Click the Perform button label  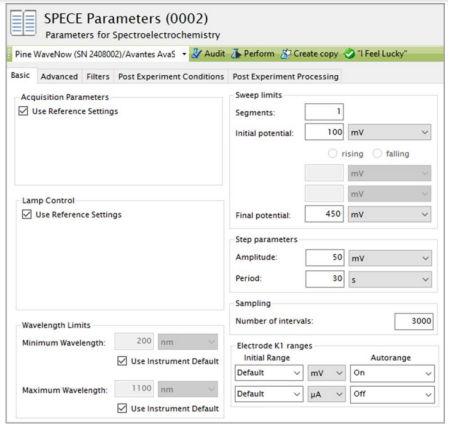point(259,54)
